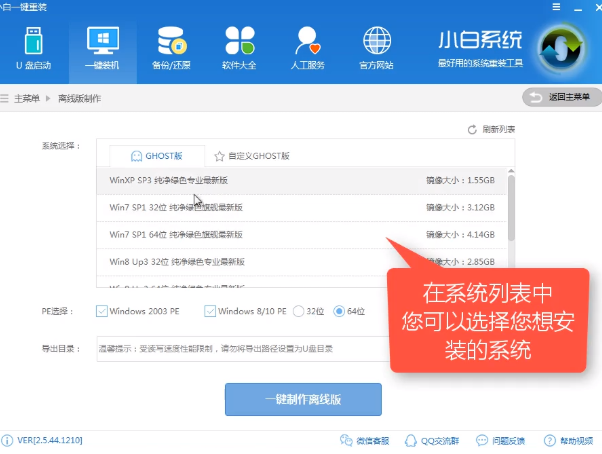Click the 一键制作离线版 button
The height and width of the screenshot is (454, 602).
coord(303,399)
